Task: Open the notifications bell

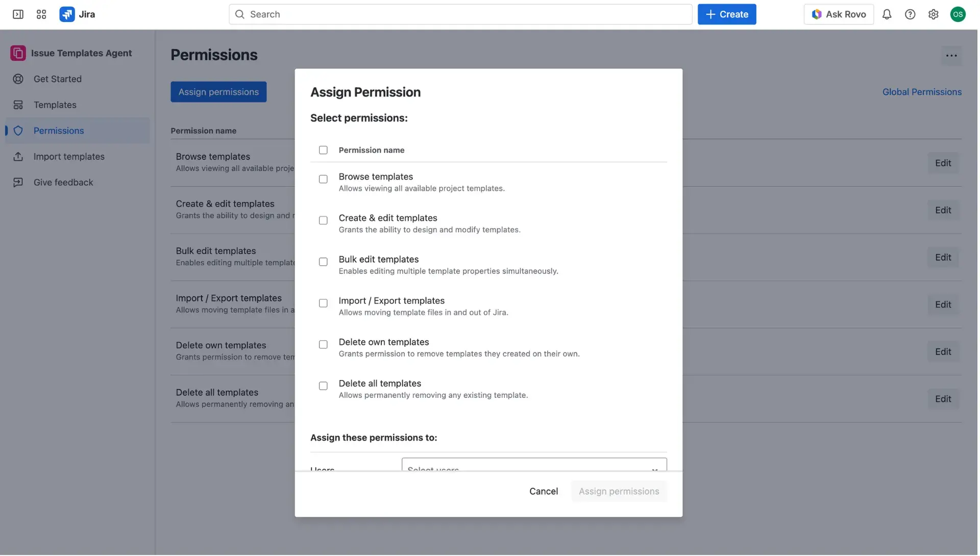Action: [x=887, y=14]
